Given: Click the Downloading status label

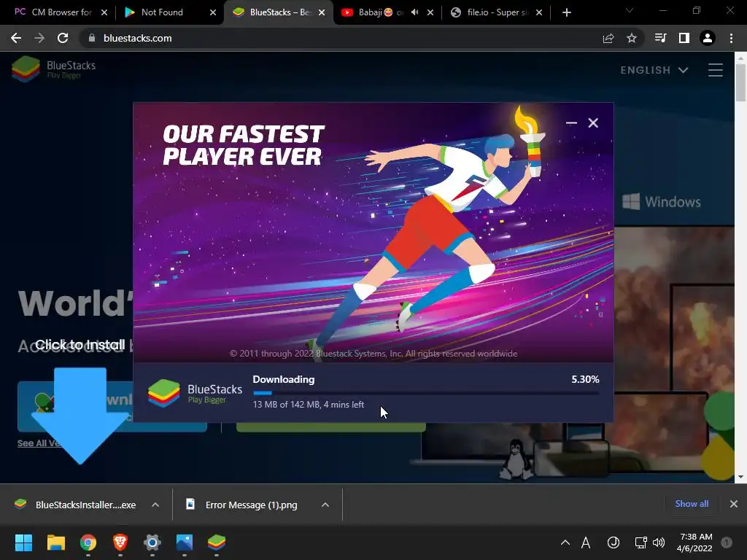Looking at the screenshot, I should click(284, 379).
